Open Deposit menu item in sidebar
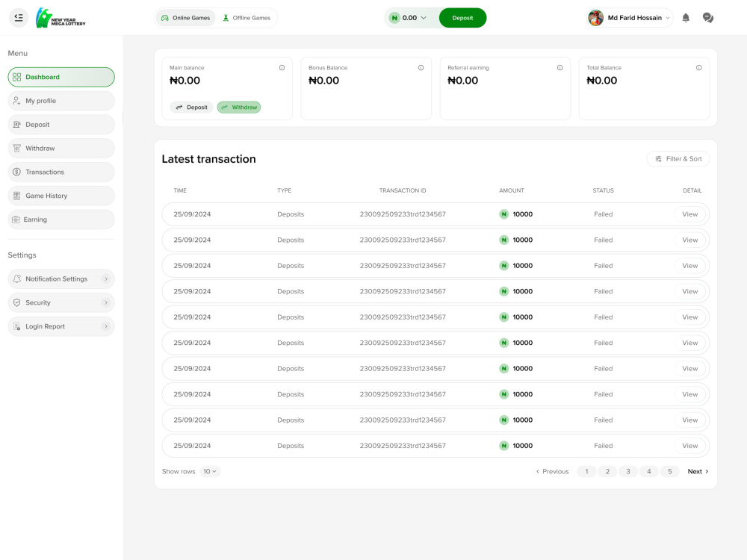The height and width of the screenshot is (560, 747). pos(61,124)
